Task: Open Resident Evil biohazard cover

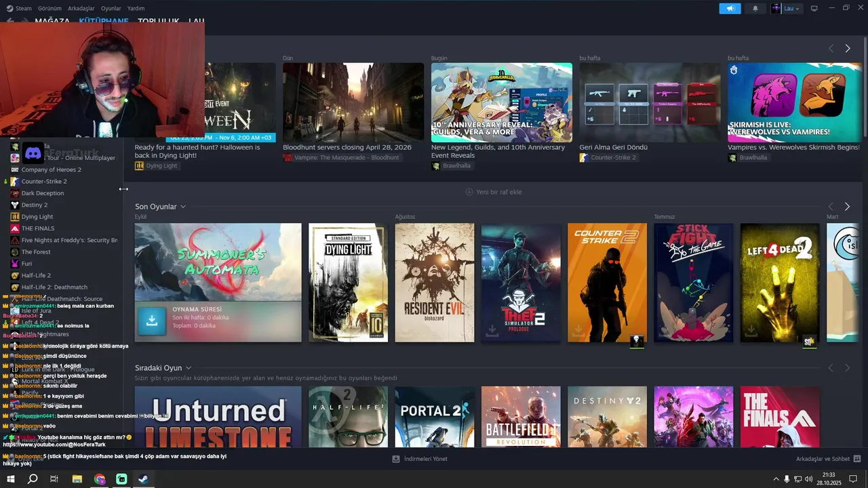Action: [435, 283]
